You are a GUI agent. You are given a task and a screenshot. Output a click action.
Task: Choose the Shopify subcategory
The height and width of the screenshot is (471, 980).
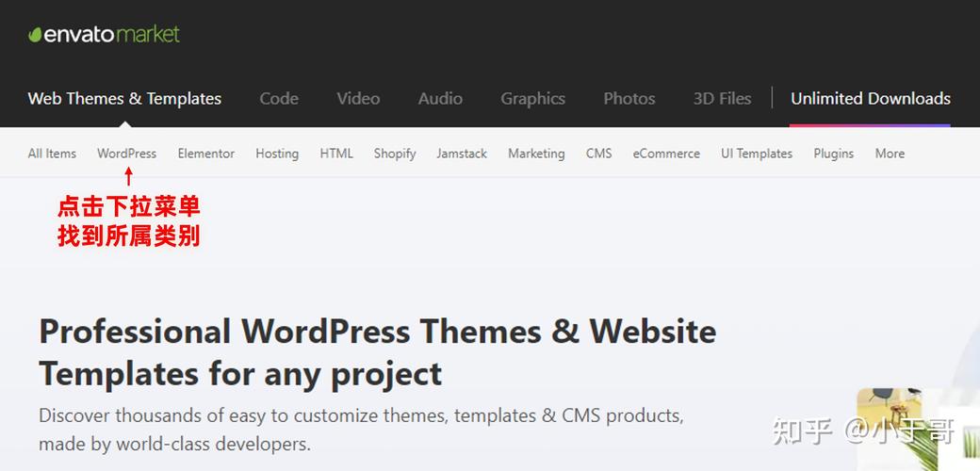point(394,154)
